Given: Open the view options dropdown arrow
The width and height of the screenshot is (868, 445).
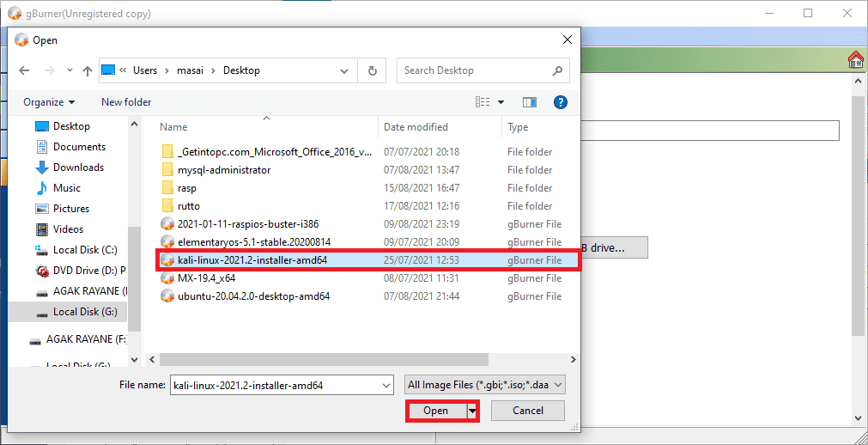Looking at the screenshot, I should (x=501, y=102).
